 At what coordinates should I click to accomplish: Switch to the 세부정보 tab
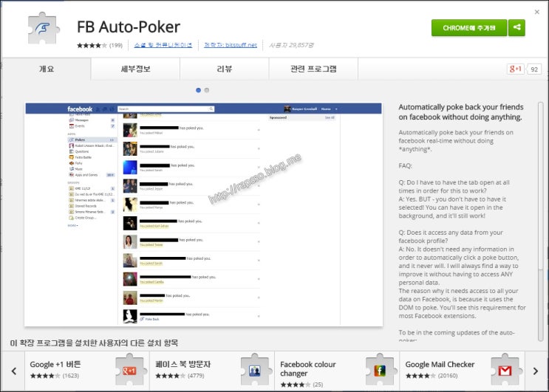[x=135, y=69]
